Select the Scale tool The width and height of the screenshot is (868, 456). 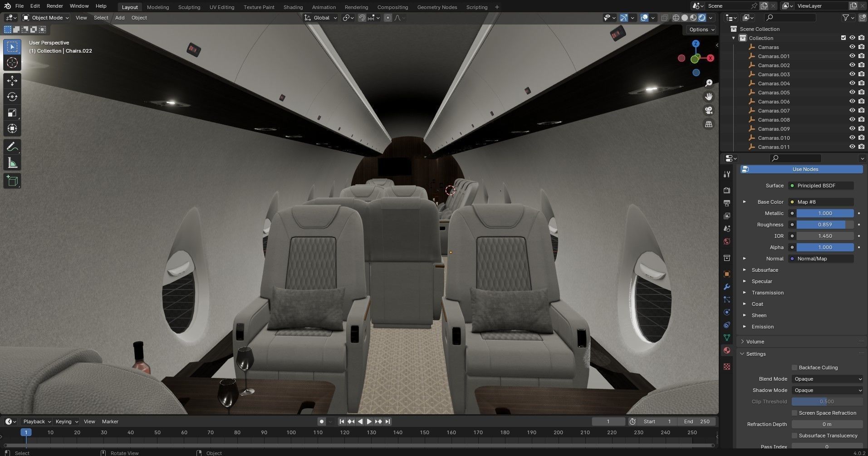[x=12, y=113]
